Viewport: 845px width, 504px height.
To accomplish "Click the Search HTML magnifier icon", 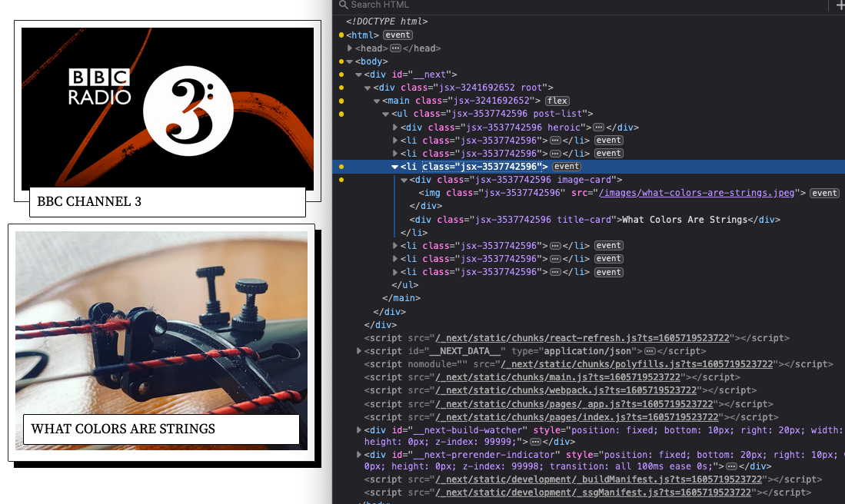I will (343, 5).
